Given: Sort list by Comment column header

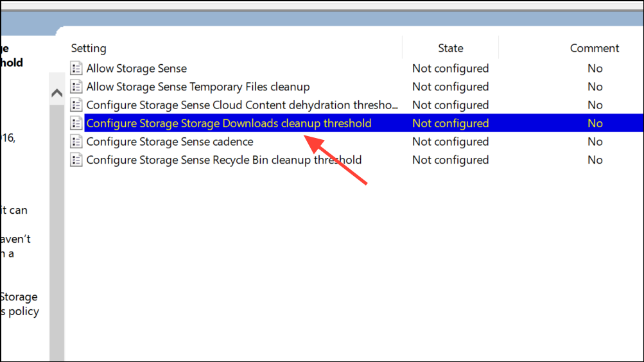Looking at the screenshot, I should 595,48.
